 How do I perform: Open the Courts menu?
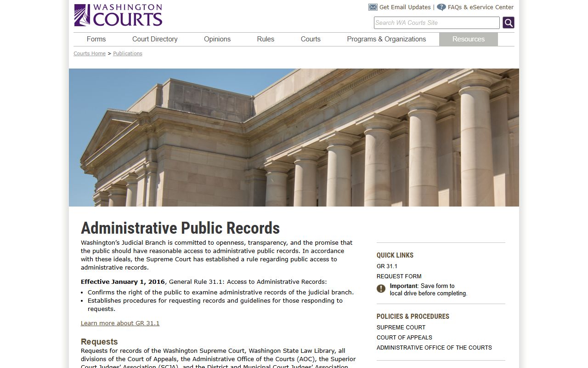(x=311, y=39)
